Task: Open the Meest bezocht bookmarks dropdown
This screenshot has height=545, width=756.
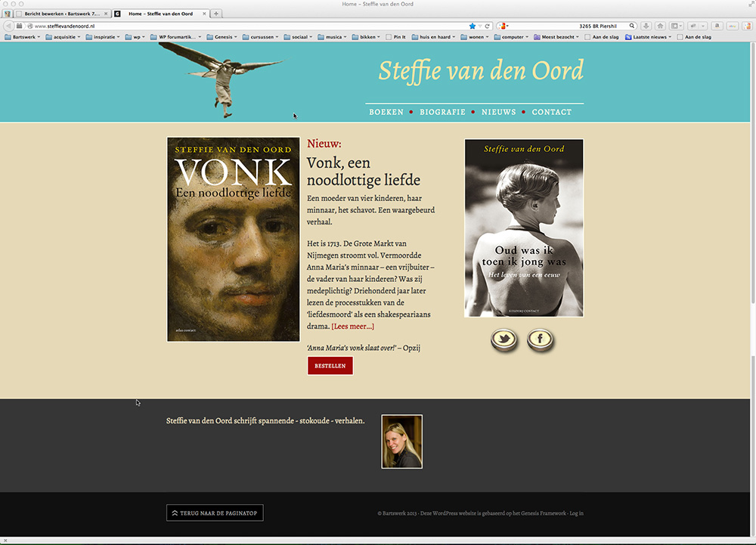Action: click(x=556, y=36)
